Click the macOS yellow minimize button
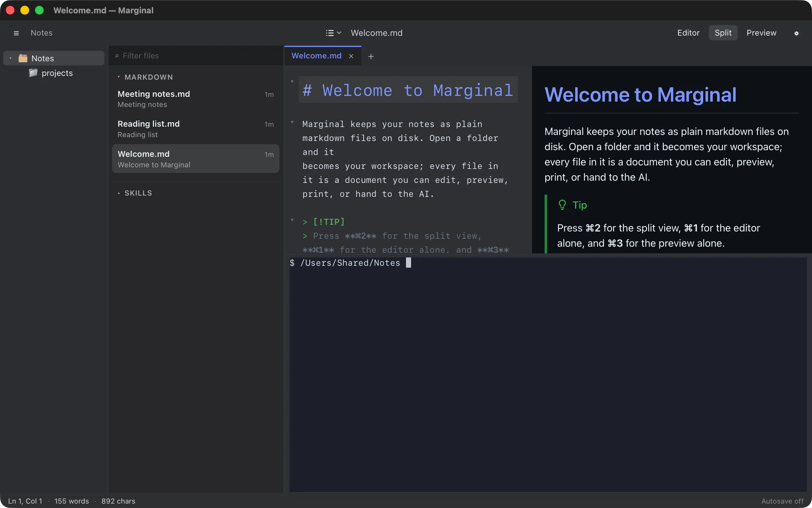The image size is (812, 508). pos(24,10)
